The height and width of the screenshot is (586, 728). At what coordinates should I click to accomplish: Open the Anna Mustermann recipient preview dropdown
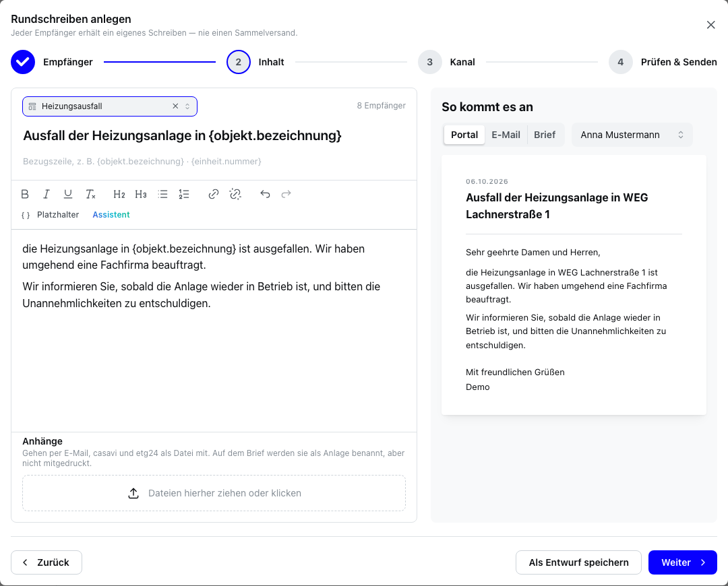tap(632, 135)
